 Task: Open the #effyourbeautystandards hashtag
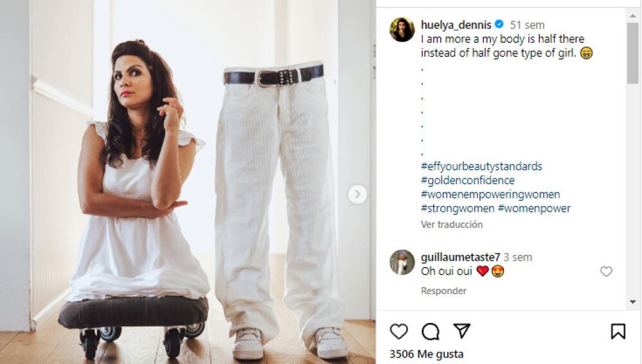[x=481, y=166]
